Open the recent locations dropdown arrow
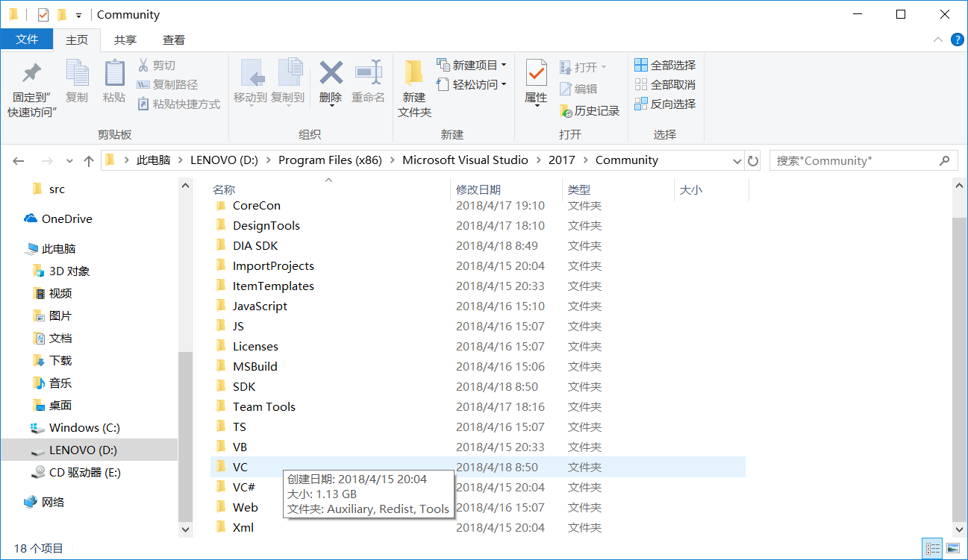Screen dimensions: 968x560 tap(69, 160)
